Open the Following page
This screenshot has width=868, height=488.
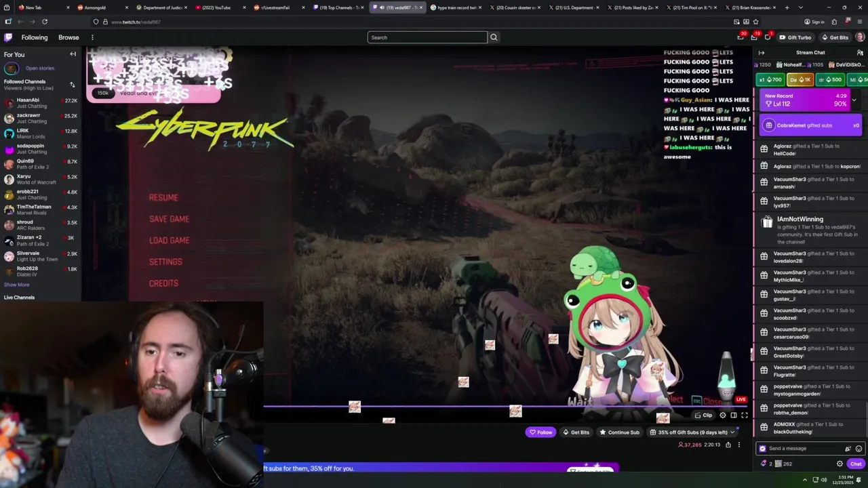[x=34, y=37]
